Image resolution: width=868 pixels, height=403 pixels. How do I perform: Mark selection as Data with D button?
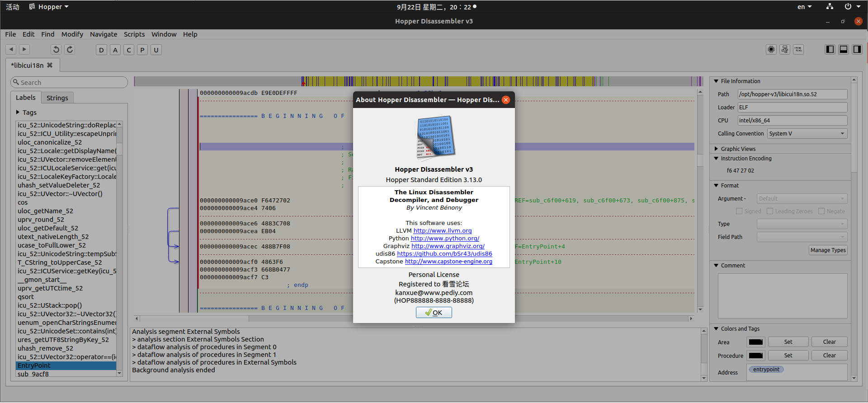coord(101,50)
